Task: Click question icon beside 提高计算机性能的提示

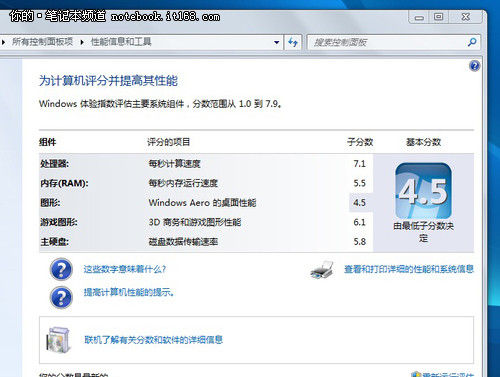Action: coord(61,297)
